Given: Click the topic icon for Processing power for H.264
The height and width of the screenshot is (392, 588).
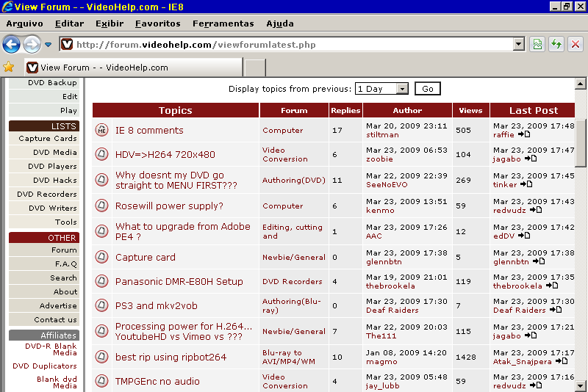Looking at the screenshot, I should (x=101, y=331).
